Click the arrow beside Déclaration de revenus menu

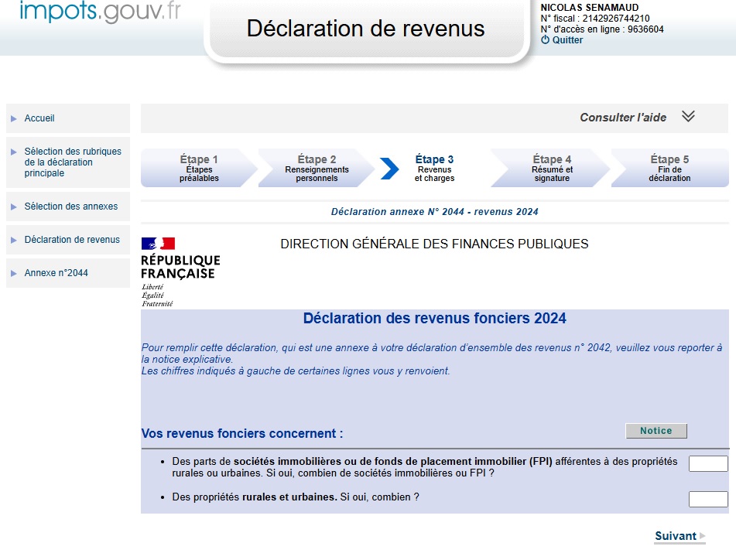point(14,240)
